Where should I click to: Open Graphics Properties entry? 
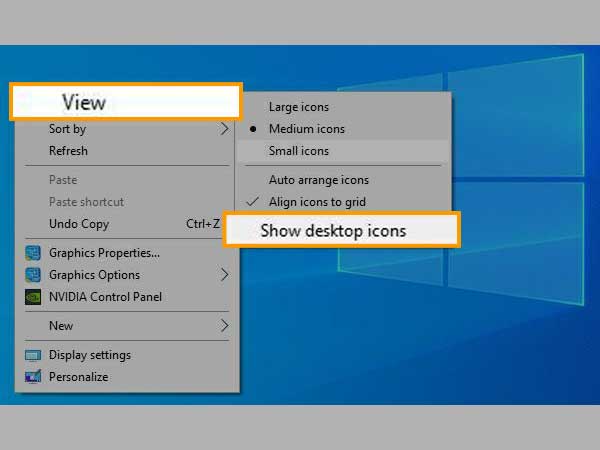pyautogui.click(x=126, y=253)
